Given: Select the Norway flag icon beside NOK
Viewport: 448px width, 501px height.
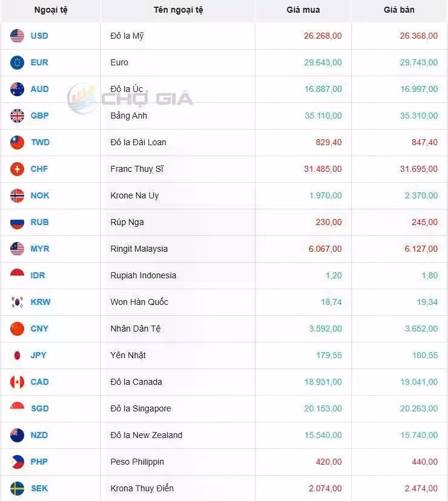Looking at the screenshot, I should (18, 195).
